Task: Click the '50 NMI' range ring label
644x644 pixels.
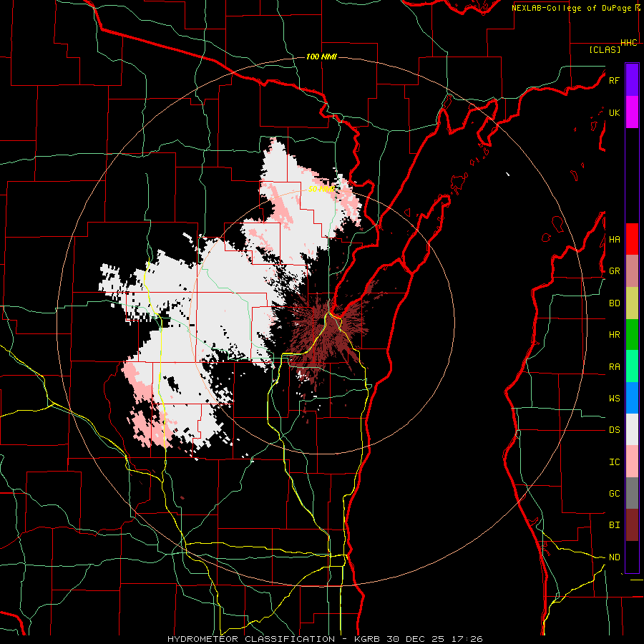Action: point(321,189)
